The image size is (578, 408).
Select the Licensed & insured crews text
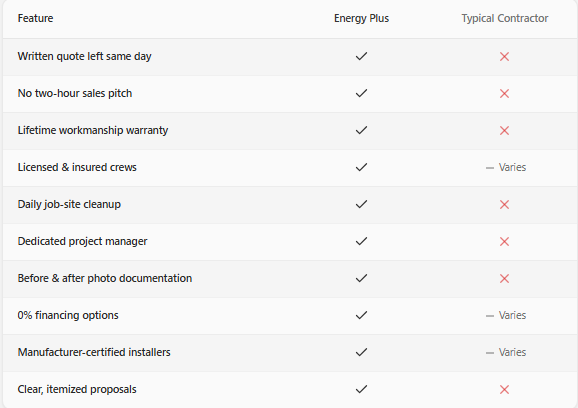[77, 167]
